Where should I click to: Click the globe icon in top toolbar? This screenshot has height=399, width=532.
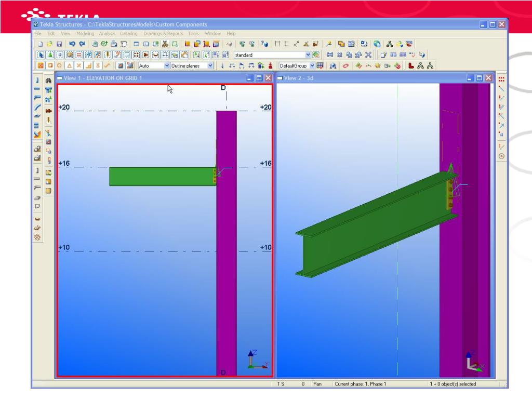(377, 44)
